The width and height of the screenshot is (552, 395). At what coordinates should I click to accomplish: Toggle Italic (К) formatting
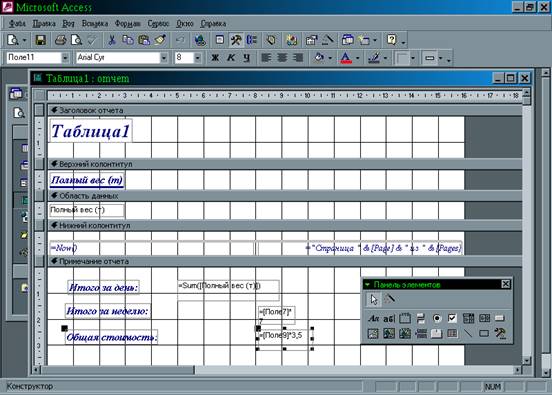(231, 58)
